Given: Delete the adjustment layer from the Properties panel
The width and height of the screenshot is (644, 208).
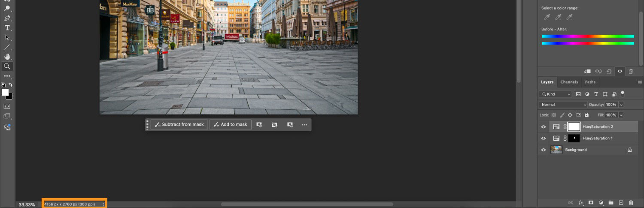Looking at the screenshot, I should [631, 71].
